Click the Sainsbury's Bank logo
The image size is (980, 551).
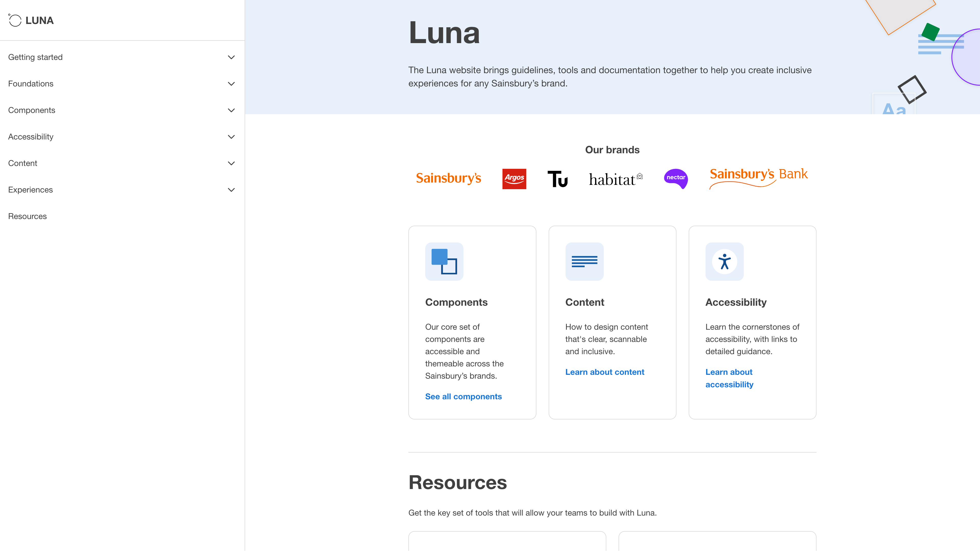click(758, 177)
